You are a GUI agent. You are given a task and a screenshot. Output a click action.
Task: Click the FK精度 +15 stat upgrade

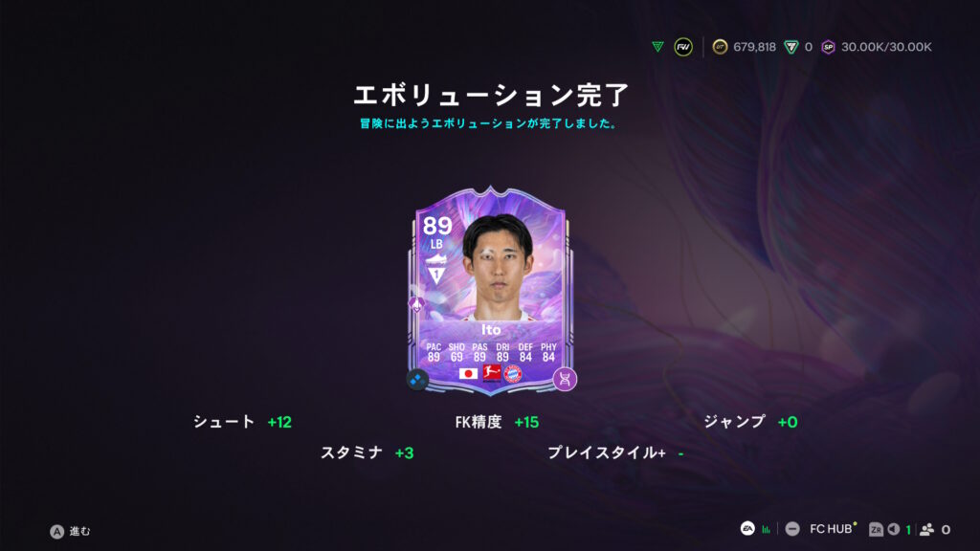[x=497, y=422]
